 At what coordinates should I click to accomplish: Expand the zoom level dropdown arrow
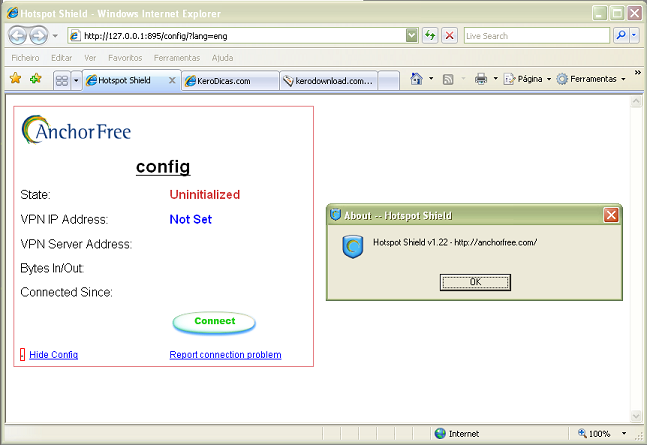click(624, 433)
